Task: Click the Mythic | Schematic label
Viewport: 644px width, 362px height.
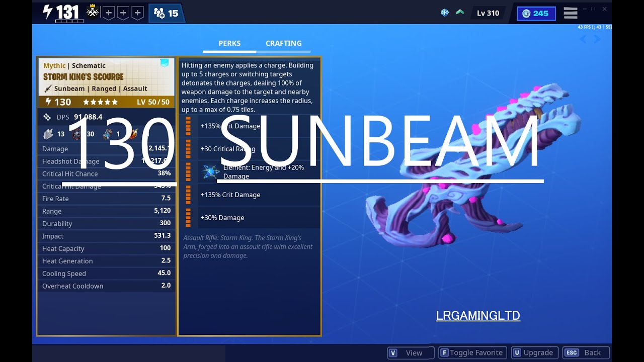Action: tap(74, 65)
